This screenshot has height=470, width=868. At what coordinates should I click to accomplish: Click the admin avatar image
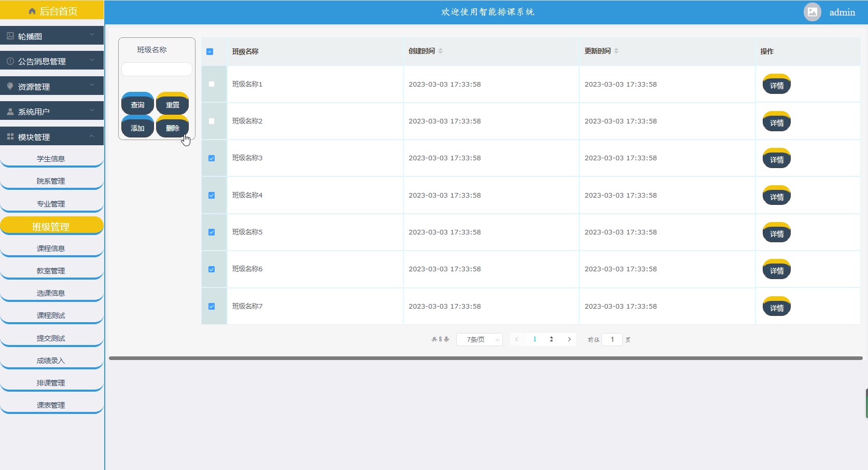coord(813,12)
